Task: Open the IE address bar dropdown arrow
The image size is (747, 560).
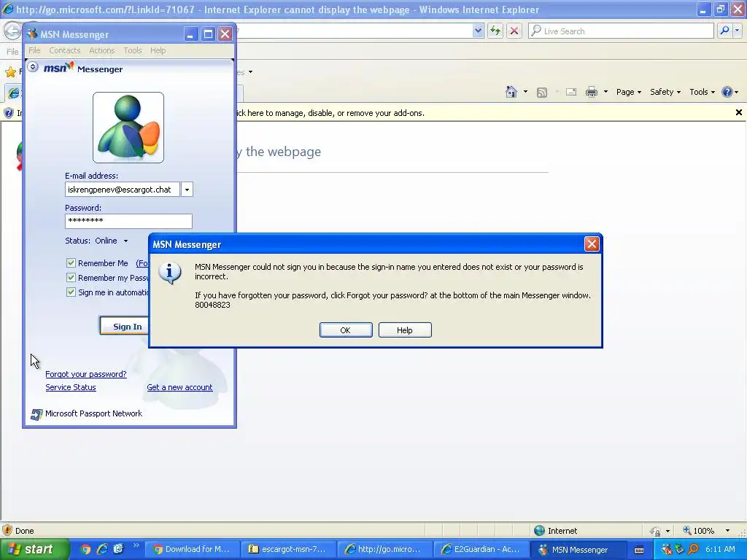Action: point(478,31)
